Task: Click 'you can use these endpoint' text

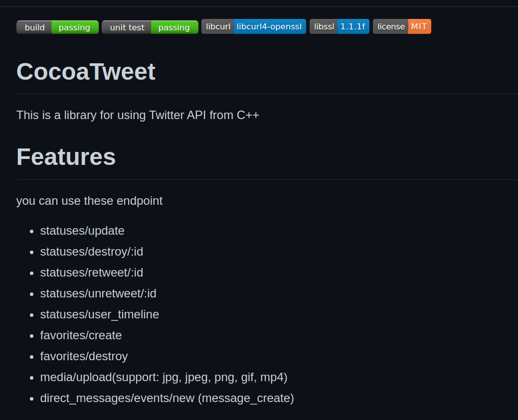Action: (90, 201)
